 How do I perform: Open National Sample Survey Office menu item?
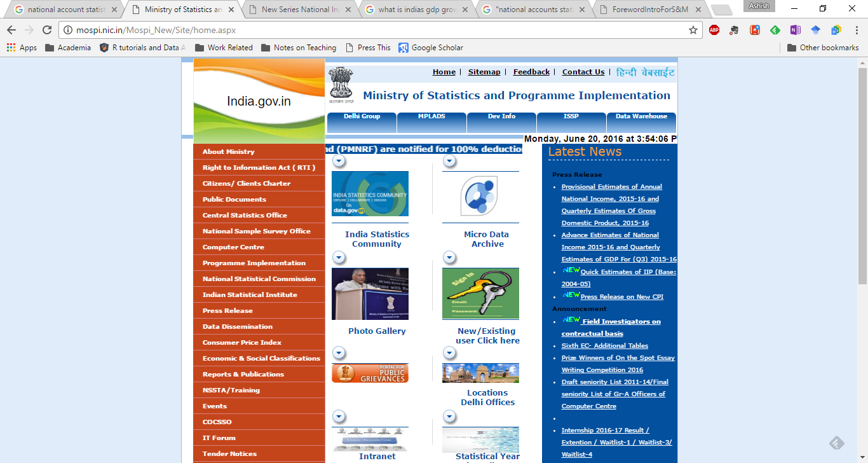point(259,231)
